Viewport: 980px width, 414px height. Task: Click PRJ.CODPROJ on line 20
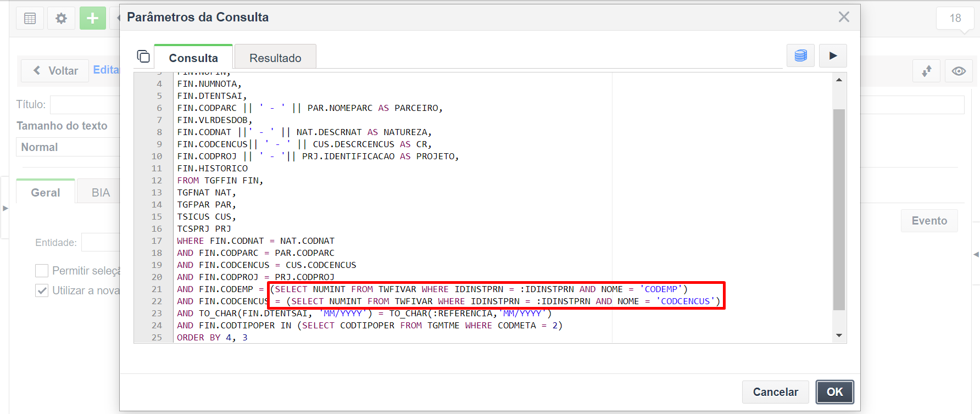pyautogui.click(x=304, y=277)
